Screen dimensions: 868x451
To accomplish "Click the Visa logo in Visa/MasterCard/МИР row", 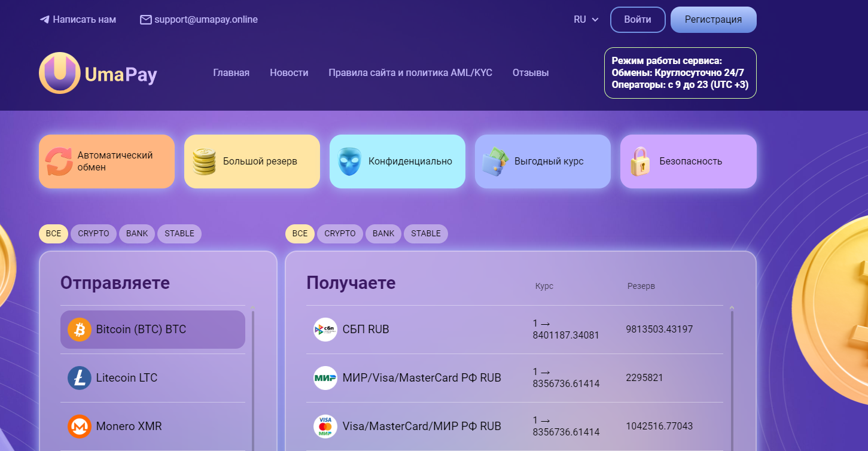I will pyautogui.click(x=325, y=426).
